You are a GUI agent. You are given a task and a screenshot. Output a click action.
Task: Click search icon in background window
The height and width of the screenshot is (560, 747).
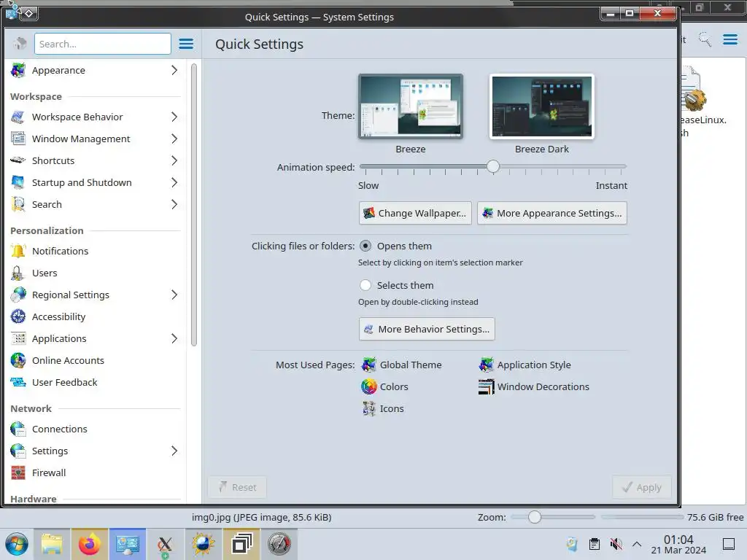[705, 39]
